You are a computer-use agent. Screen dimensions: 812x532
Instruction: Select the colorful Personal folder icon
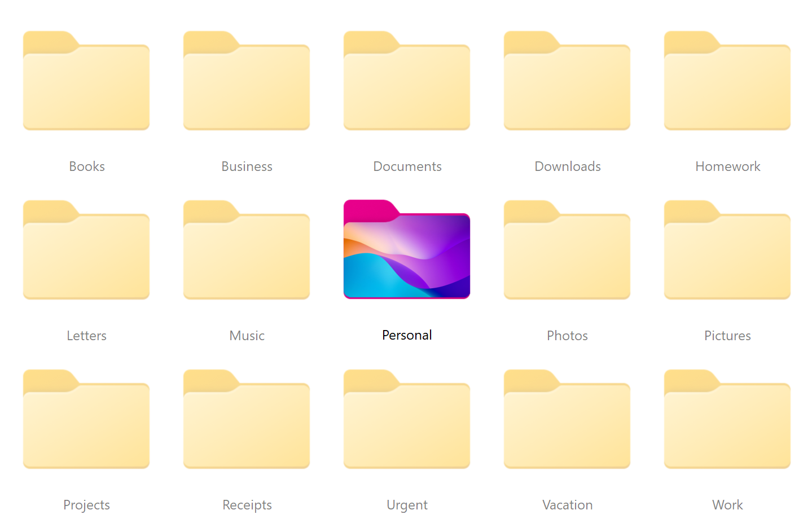[x=407, y=249]
